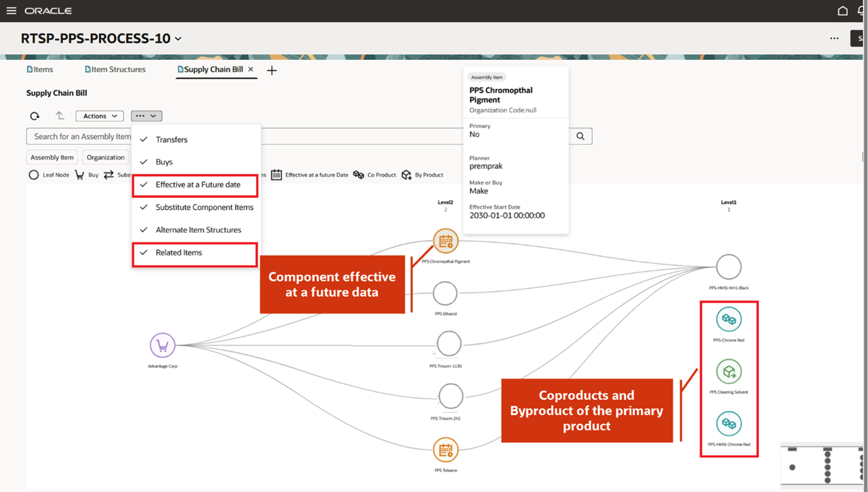Image resolution: width=868 pixels, height=492 pixels.
Task: Select the PPS Ethanol node
Action: click(445, 293)
